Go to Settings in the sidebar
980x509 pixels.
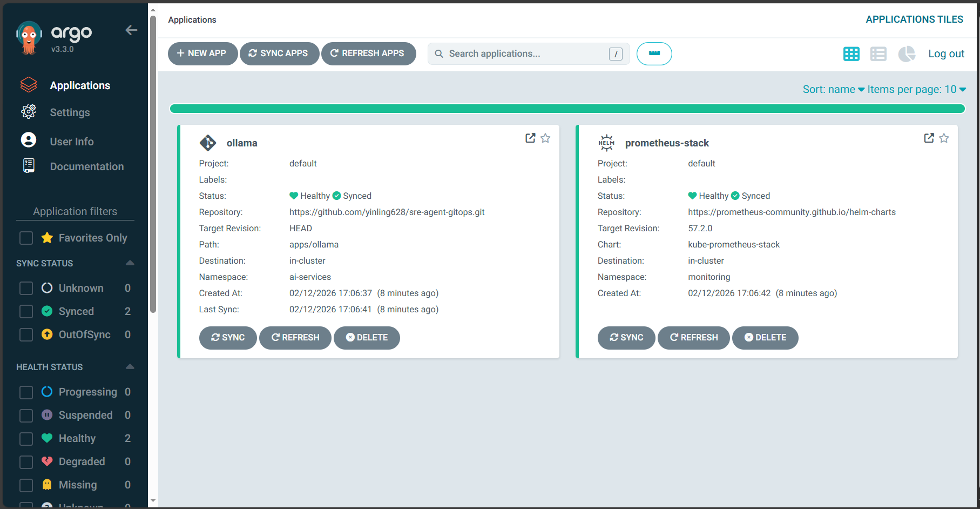click(70, 112)
